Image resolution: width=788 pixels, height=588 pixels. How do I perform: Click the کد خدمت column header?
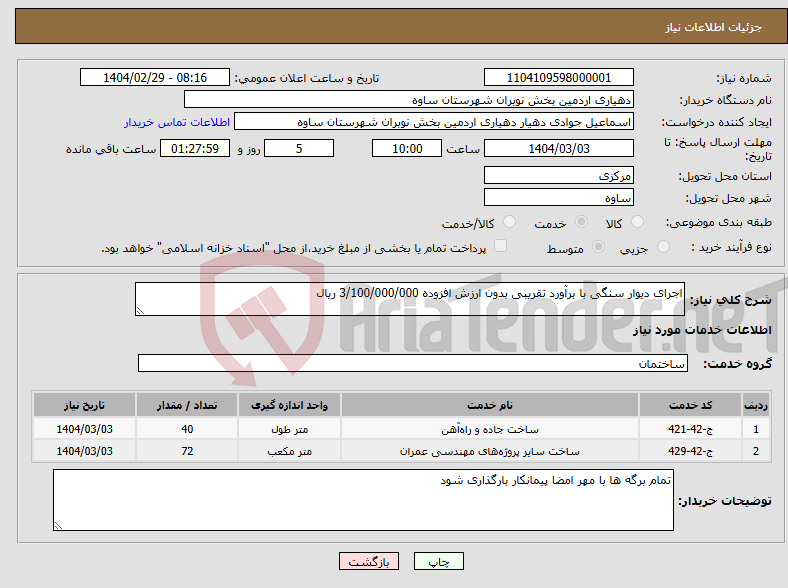[691, 405]
